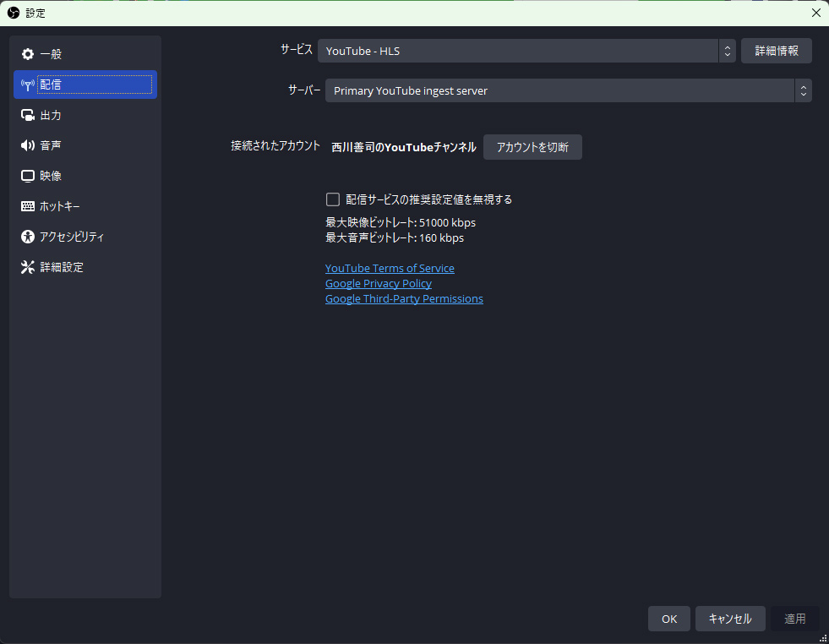Click the 適用 button
This screenshot has width=829, height=644.
pyautogui.click(x=794, y=619)
